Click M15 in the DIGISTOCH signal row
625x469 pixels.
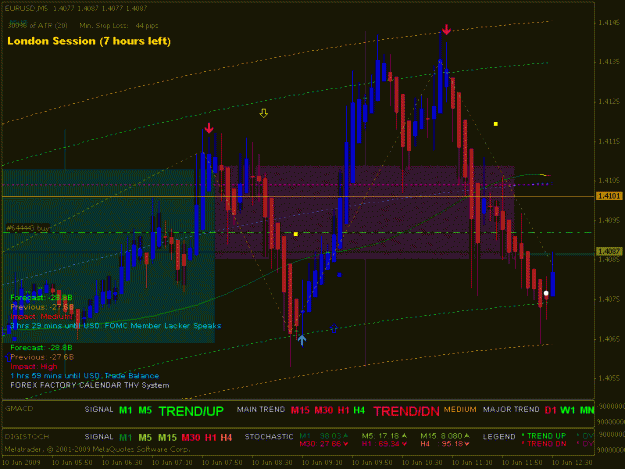167,438
